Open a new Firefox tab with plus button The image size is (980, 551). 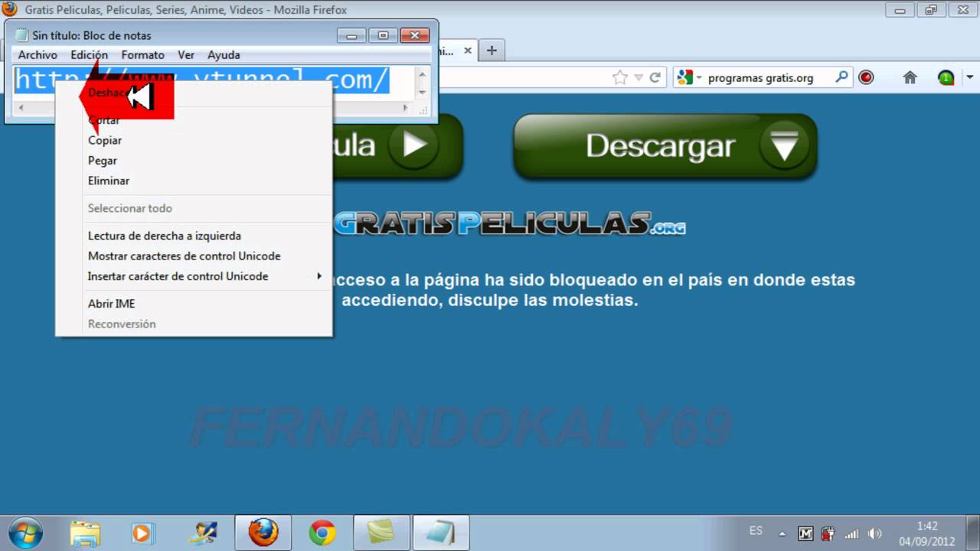[x=492, y=51]
